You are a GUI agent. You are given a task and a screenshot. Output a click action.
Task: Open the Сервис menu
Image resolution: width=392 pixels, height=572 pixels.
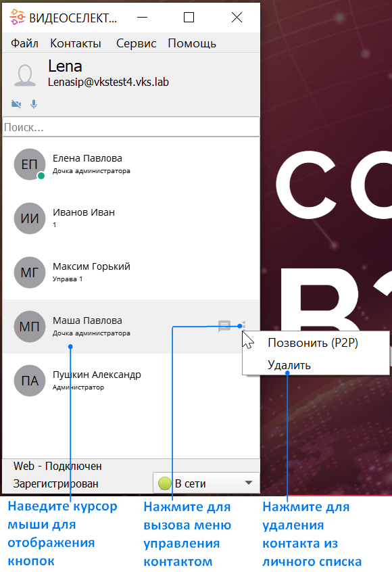(136, 43)
